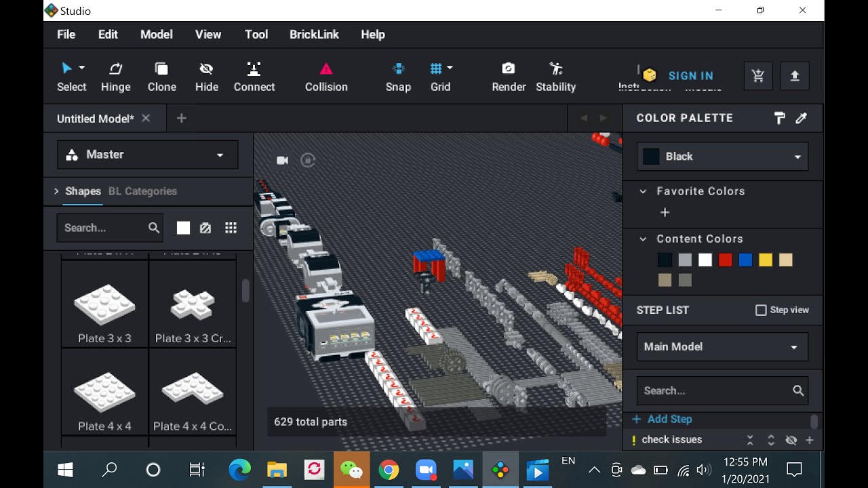The width and height of the screenshot is (868, 488).
Task: Activate the Hinge tool
Action: coord(116,77)
